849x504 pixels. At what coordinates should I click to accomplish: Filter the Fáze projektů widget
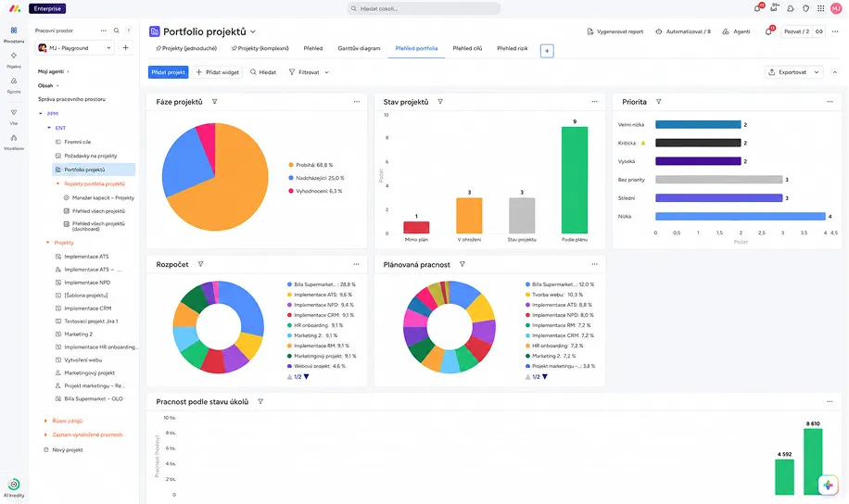tap(214, 102)
